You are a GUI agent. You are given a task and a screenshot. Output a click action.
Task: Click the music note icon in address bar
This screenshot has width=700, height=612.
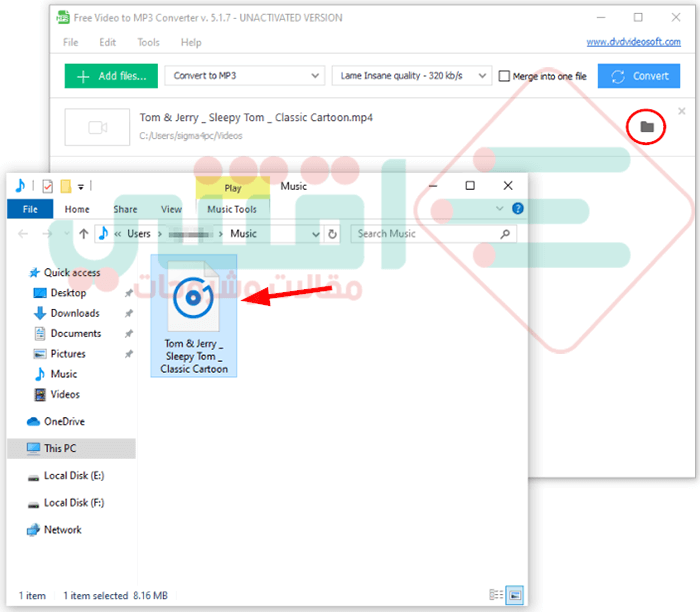pos(103,233)
